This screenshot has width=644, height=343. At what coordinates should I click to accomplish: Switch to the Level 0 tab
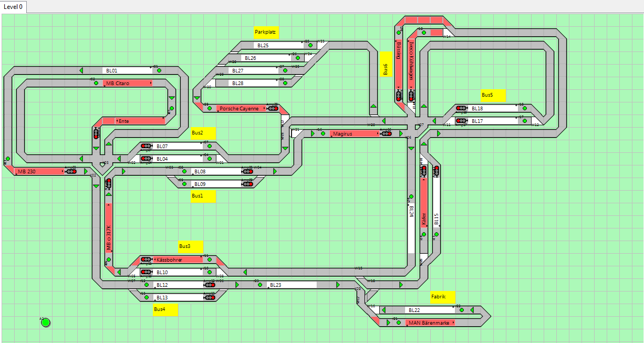[x=13, y=7]
